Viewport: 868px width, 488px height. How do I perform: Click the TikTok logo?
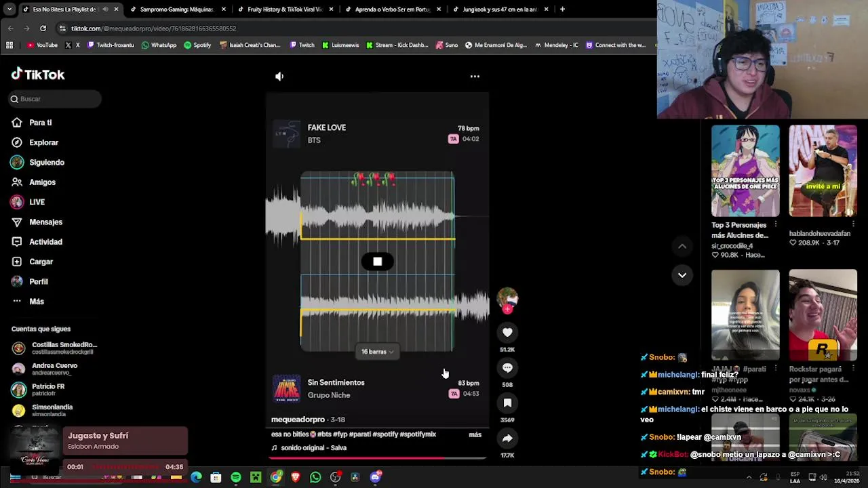pyautogui.click(x=38, y=75)
